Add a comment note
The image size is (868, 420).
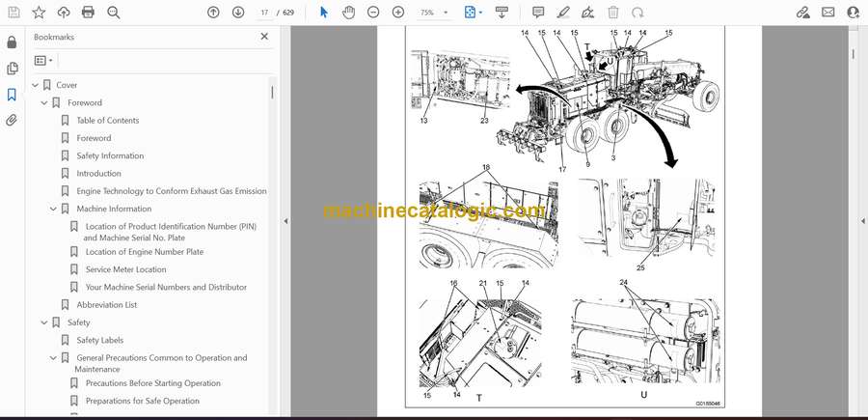click(538, 13)
